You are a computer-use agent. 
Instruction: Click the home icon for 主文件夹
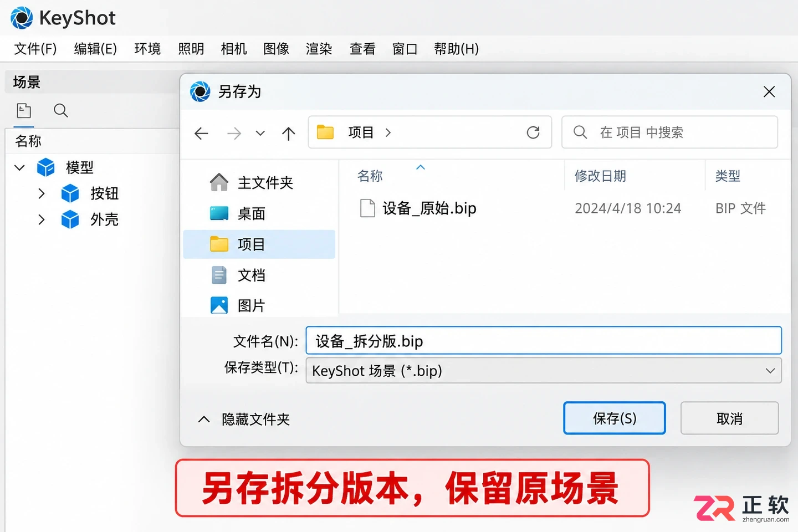219,182
